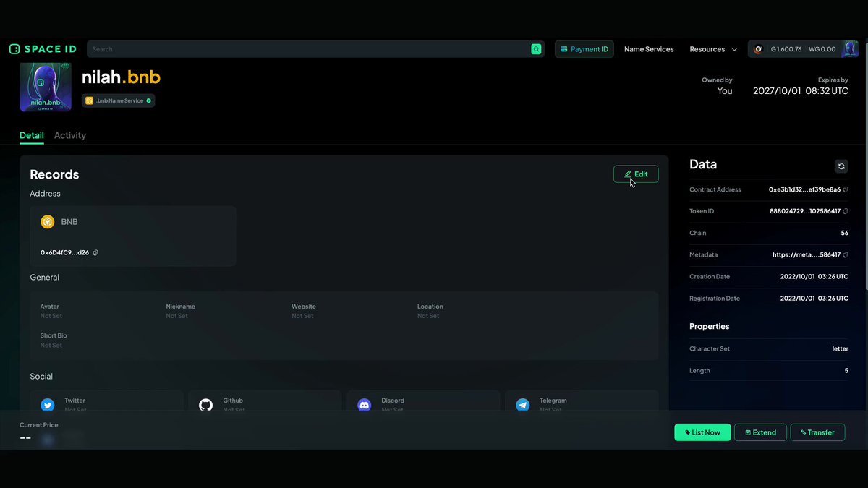Click the user avatar in the header
The width and height of the screenshot is (868, 488).
(x=849, y=49)
